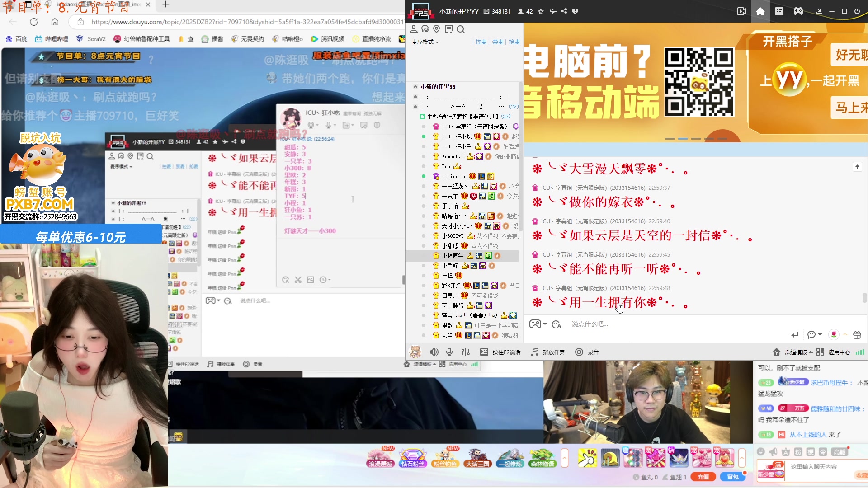Screen dimensions: 868x488
Task: Search channel members with magnifier icon
Action: click(461, 29)
